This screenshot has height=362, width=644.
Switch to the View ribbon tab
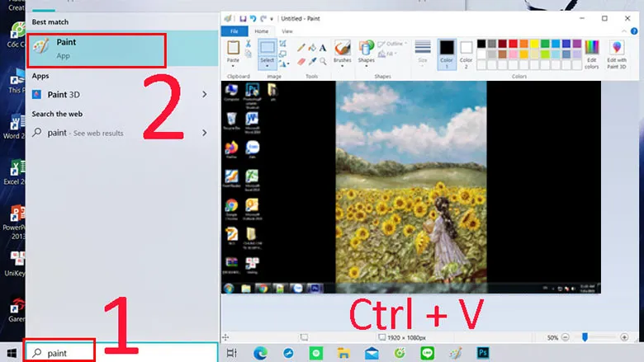pos(287,31)
